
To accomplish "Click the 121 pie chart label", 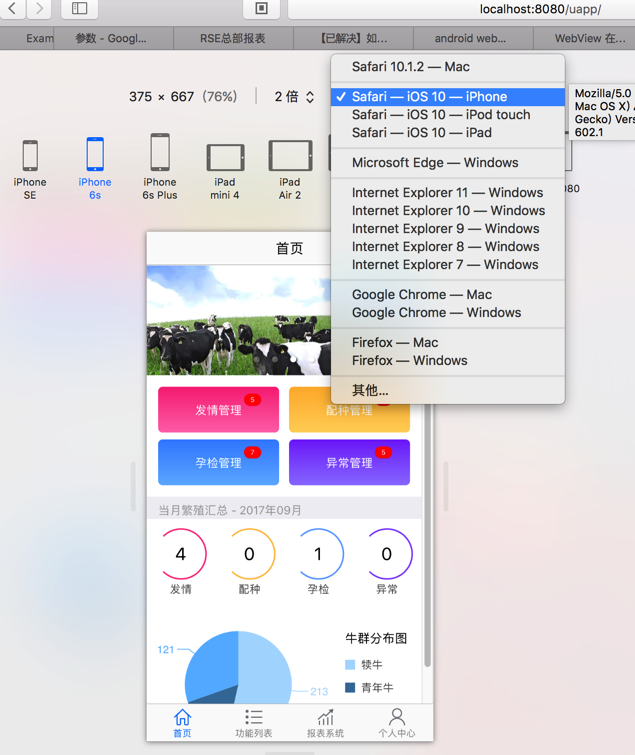I will (x=166, y=650).
